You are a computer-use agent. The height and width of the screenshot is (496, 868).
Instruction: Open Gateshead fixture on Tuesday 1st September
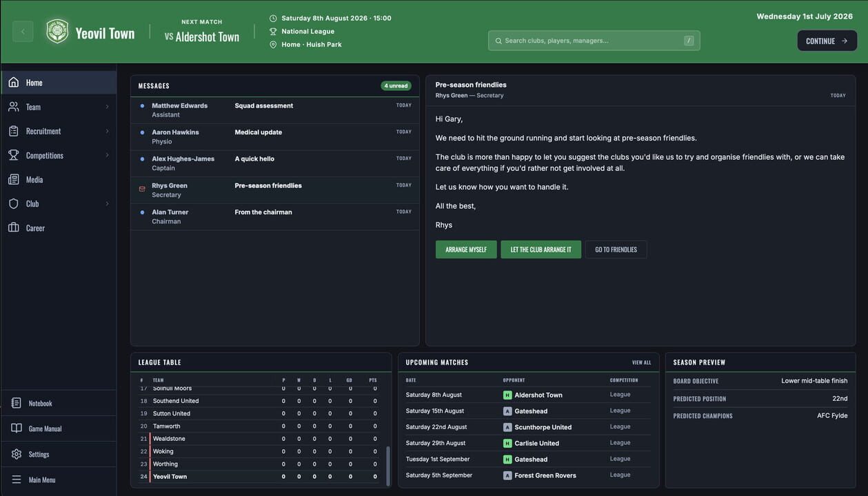click(528, 459)
